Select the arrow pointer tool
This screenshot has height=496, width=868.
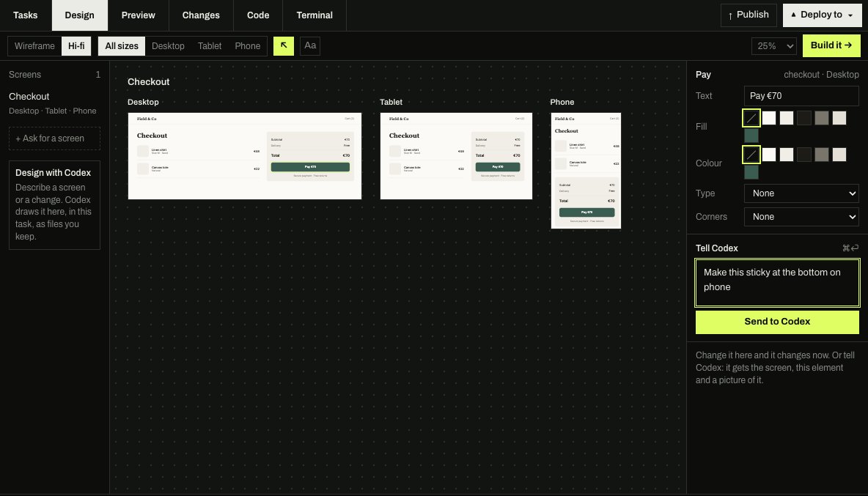pos(284,46)
